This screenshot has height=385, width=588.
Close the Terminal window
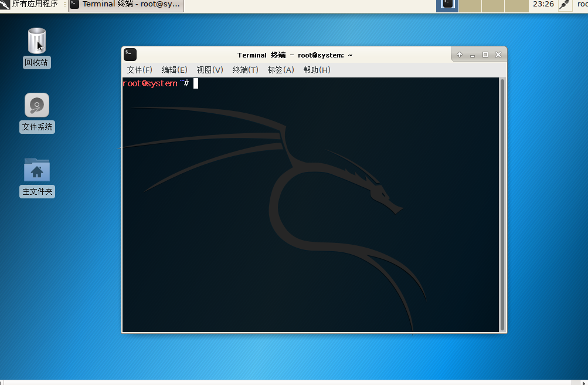click(498, 55)
